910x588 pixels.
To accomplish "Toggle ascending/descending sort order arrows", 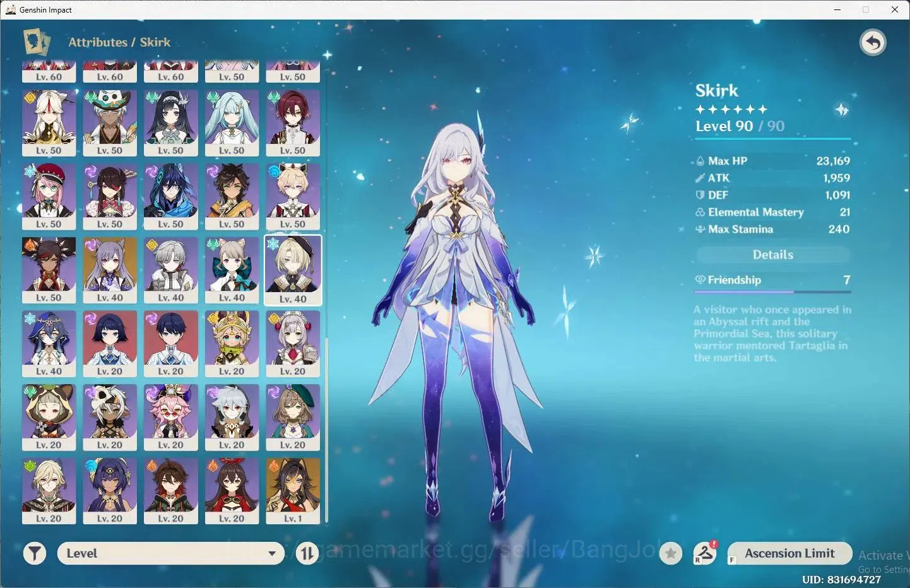I will pos(307,554).
